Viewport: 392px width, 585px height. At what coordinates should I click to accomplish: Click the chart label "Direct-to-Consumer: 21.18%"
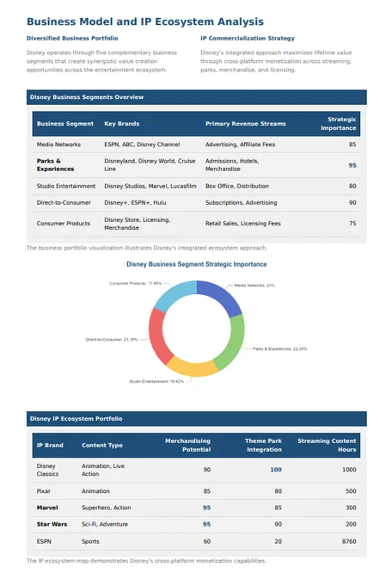click(x=112, y=340)
